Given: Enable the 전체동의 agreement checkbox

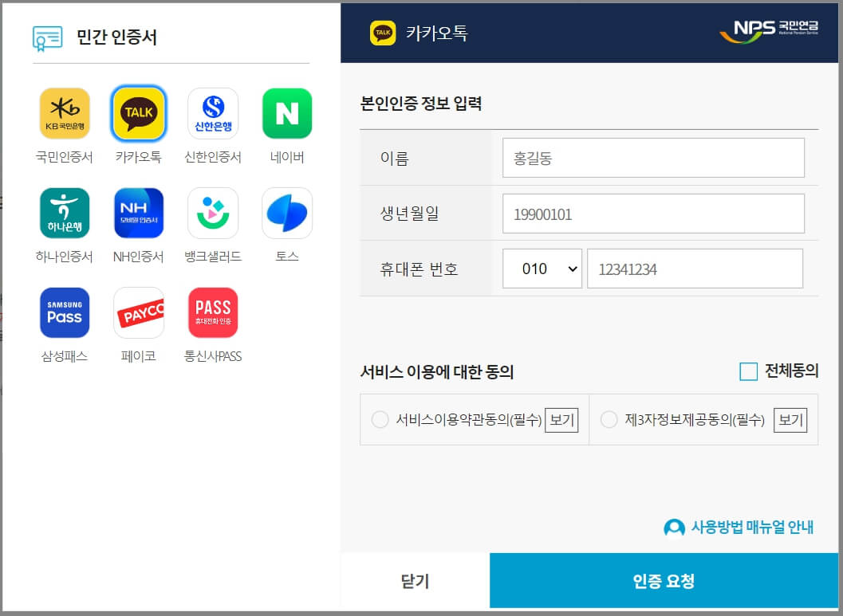Looking at the screenshot, I should pyautogui.click(x=748, y=371).
